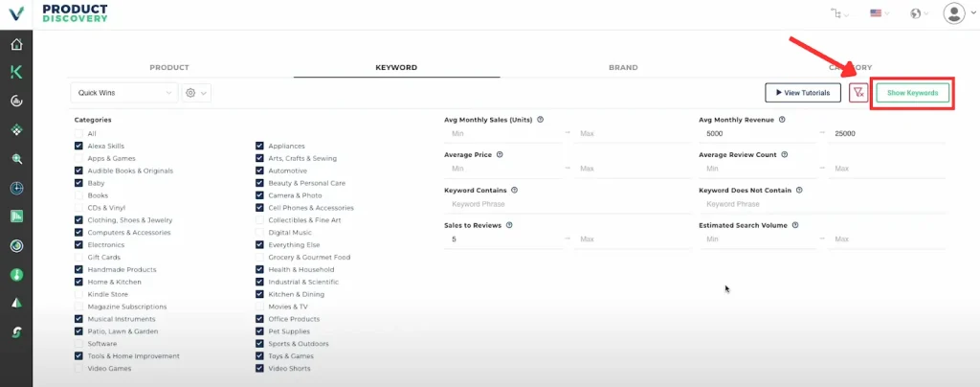Viewport: 980px width, 387px height.
Task: Expand the workflow tree dropdown in header
Action: point(839,13)
